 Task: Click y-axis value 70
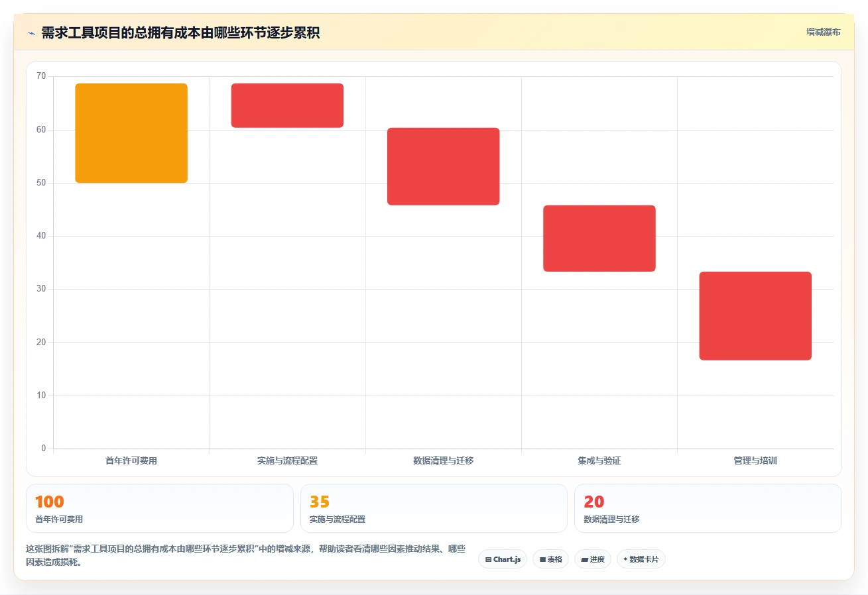41,76
